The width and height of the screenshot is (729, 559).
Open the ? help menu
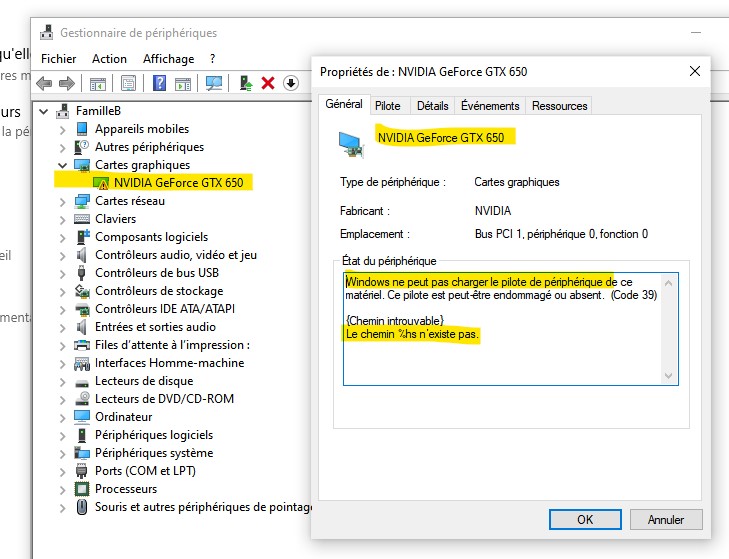coord(212,59)
